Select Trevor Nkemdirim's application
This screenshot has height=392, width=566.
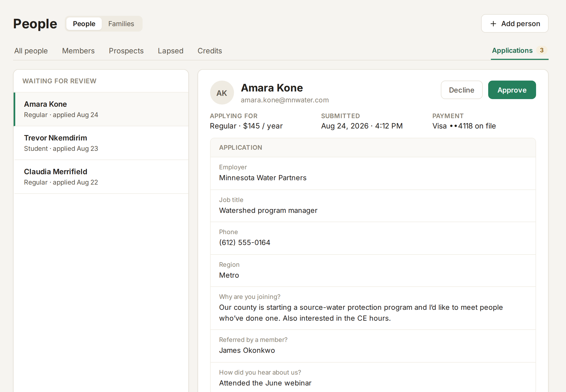[101, 143]
